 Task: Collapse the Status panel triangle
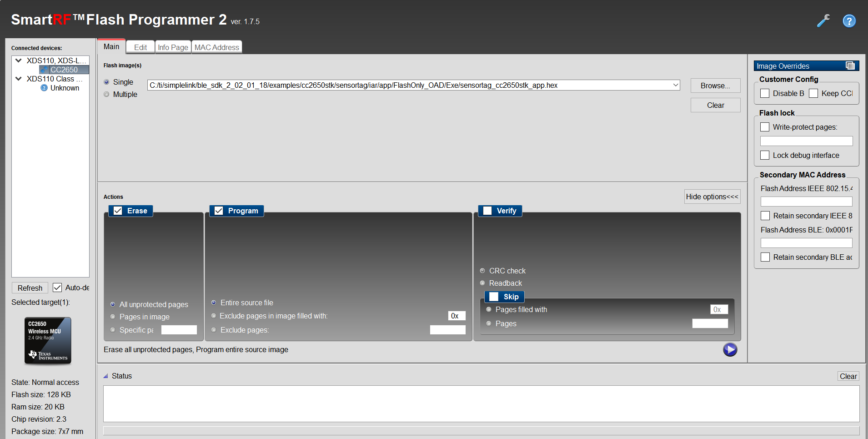(106, 376)
